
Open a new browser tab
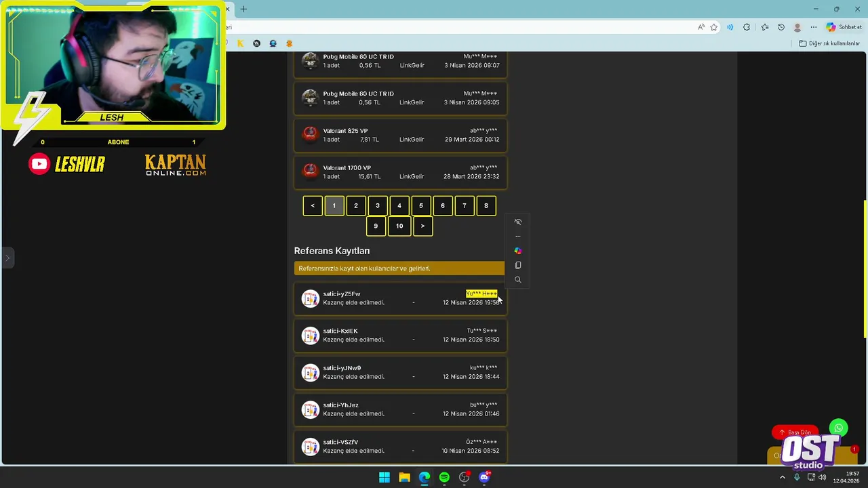243,9
